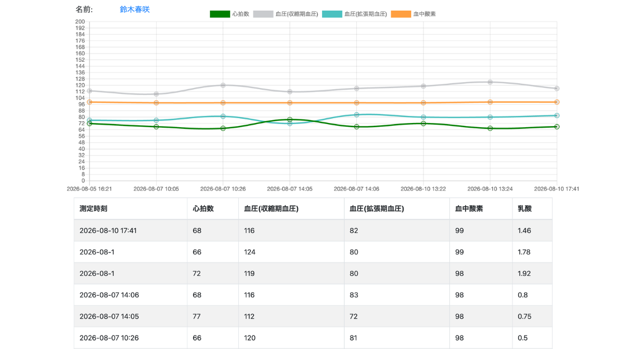
Task: Click the x-axis label 2026-08-07 10:05
Action: pyautogui.click(x=156, y=189)
